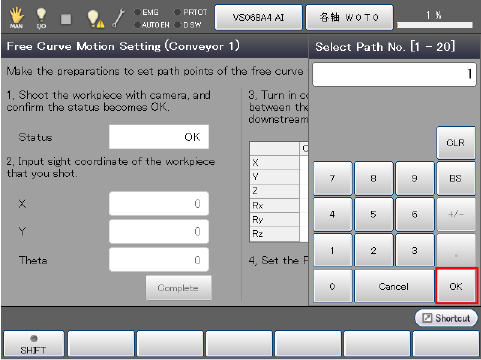The width and height of the screenshot is (481, 360).
Task: Open the warning light bulb icon
Action: point(95,19)
